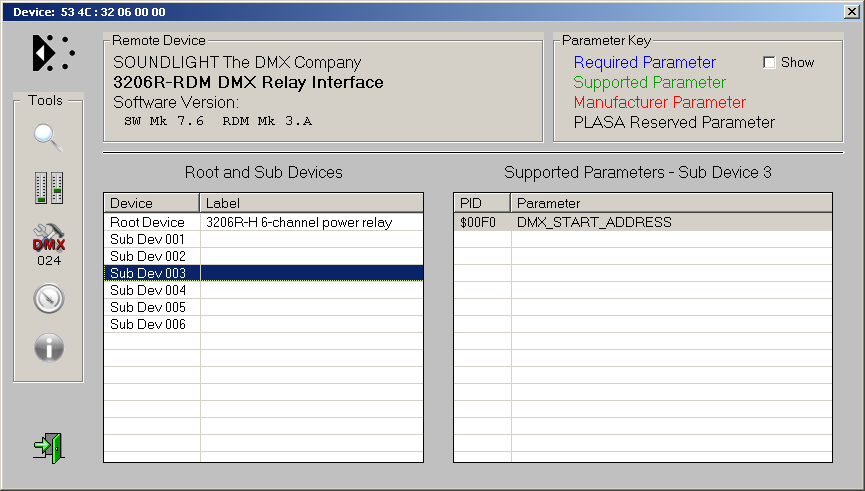Click the green exit door icon
865x491 pixels.
point(48,446)
